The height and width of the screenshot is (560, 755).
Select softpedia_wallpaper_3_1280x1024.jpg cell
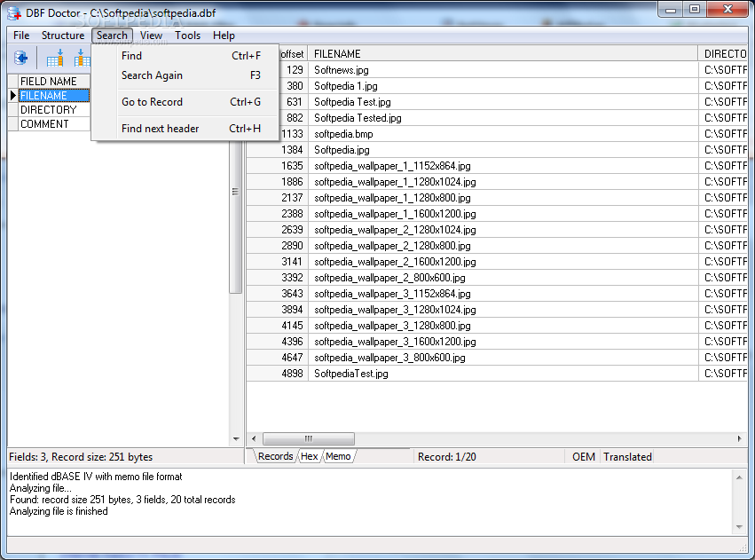503,309
